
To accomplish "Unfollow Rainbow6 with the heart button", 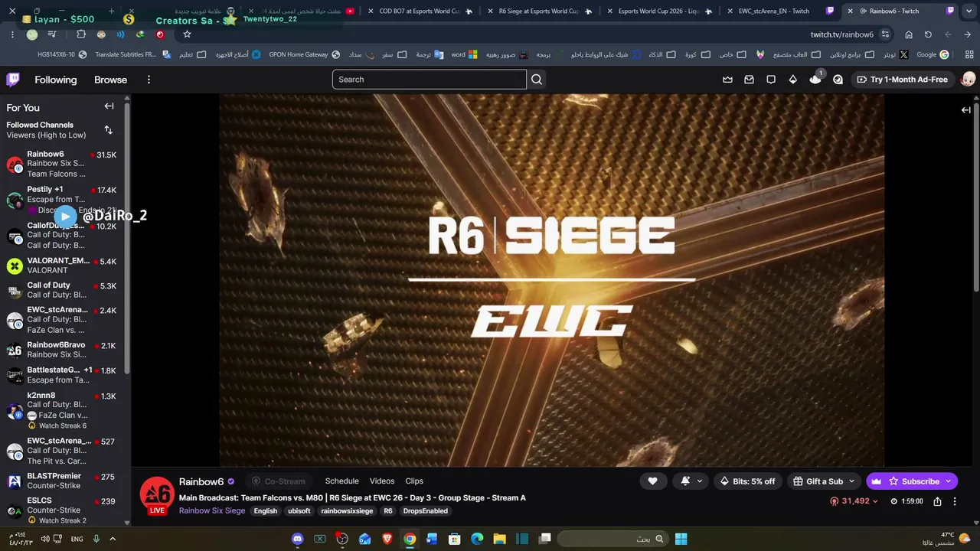I will [x=652, y=481].
